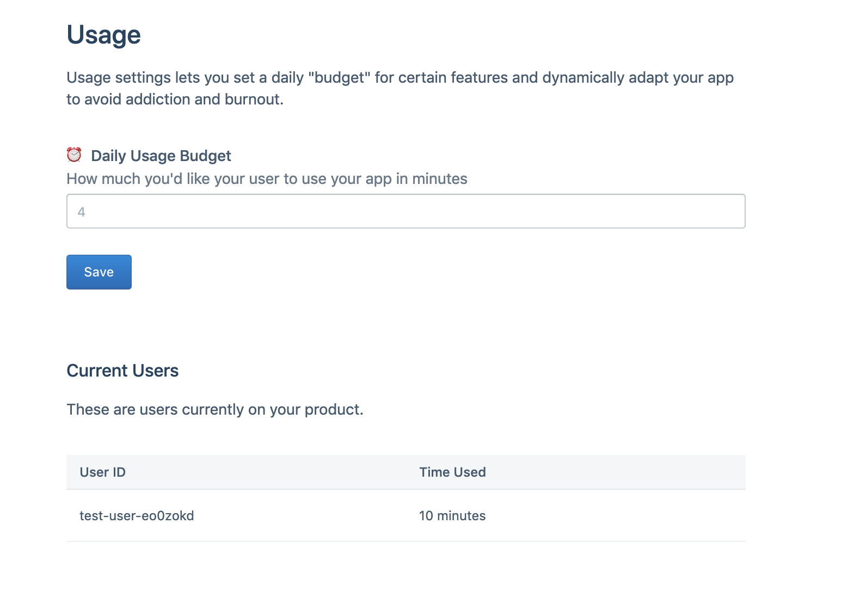Click the Time Used column header
The image size is (860, 616).
[x=452, y=472]
